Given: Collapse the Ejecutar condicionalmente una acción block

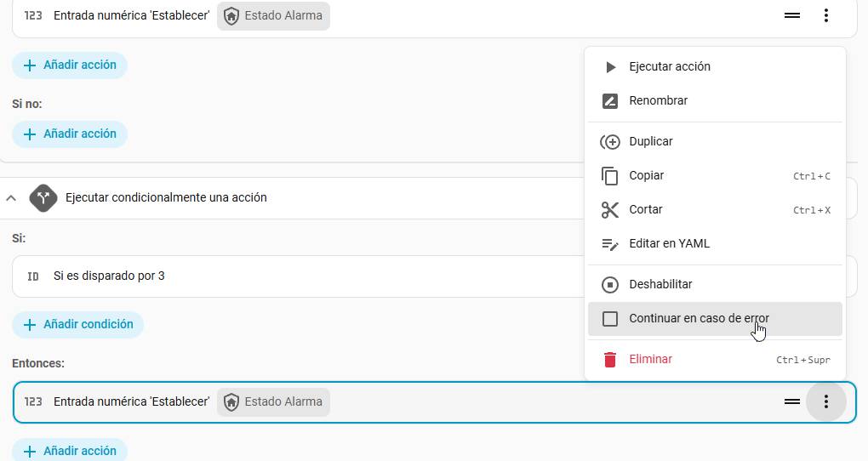Looking at the screenshot, I should 11,198.
